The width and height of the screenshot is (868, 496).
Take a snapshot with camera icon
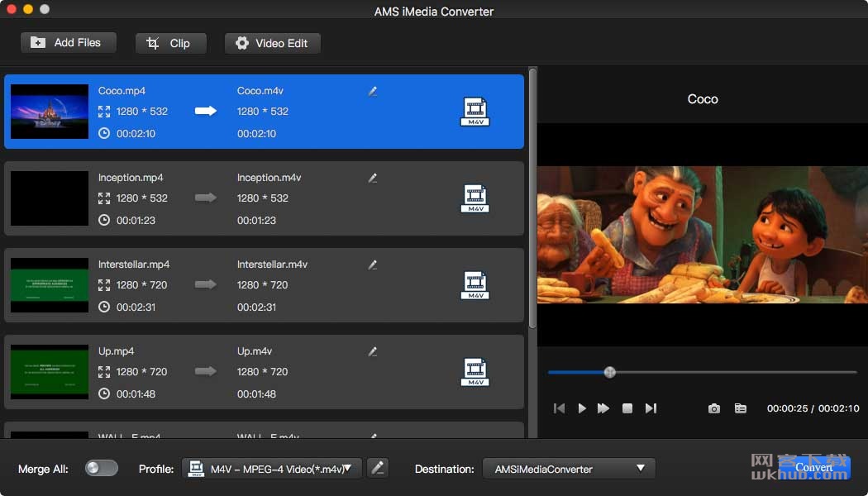pos(714,408)
